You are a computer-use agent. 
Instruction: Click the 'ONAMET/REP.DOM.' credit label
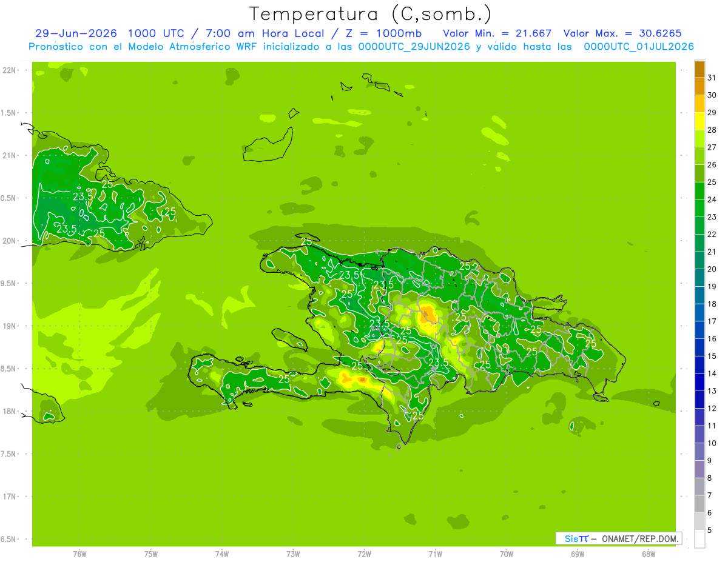[x=641, y=538]
